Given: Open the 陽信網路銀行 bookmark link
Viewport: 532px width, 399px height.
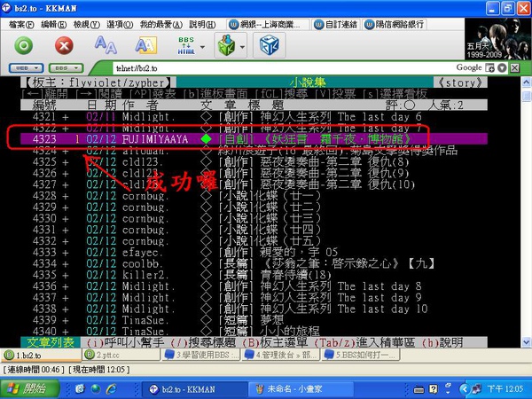Looking at the screenshot, I should [395, 25].
